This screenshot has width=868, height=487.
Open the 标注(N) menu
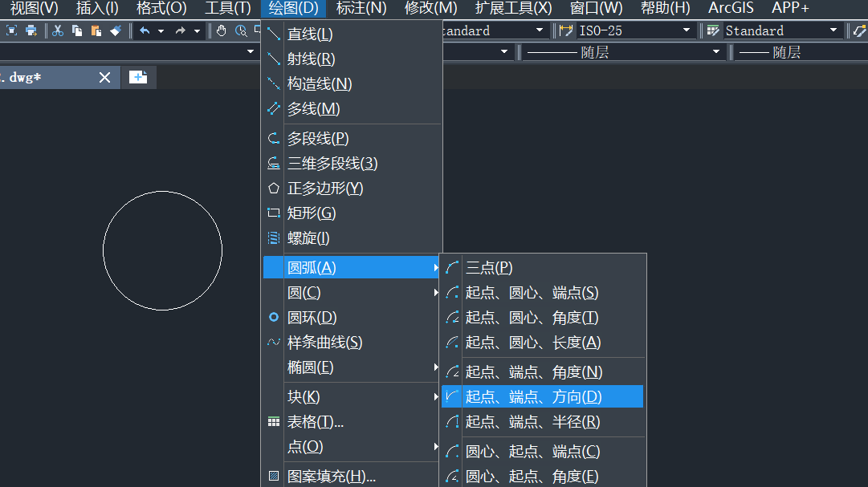click(361, 8)
